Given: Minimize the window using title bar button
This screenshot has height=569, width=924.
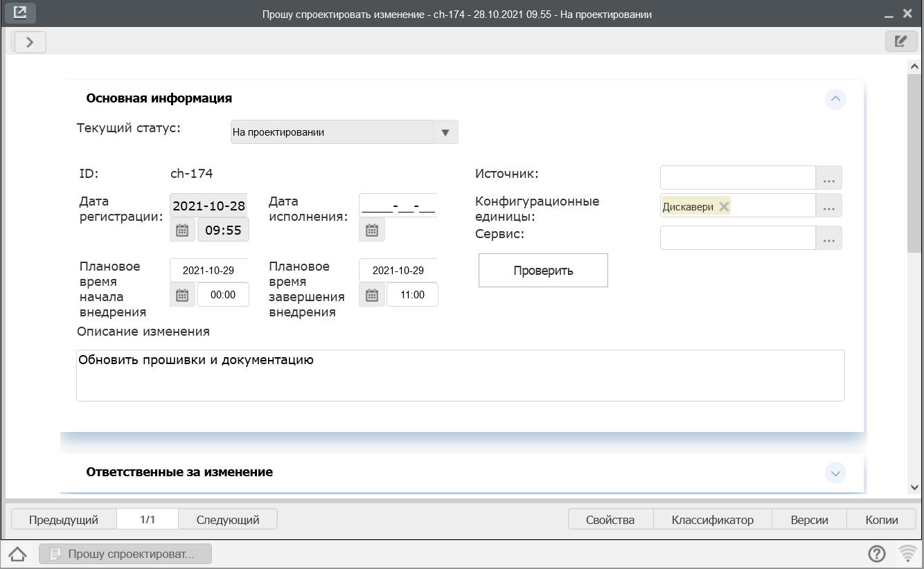Looking at the screenshot, I should (888, 15).
